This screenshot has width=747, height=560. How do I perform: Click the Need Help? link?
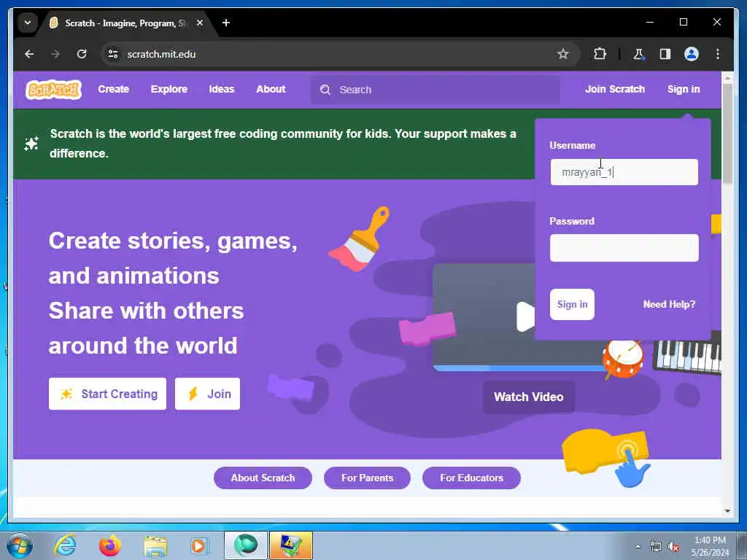(669, 304)
